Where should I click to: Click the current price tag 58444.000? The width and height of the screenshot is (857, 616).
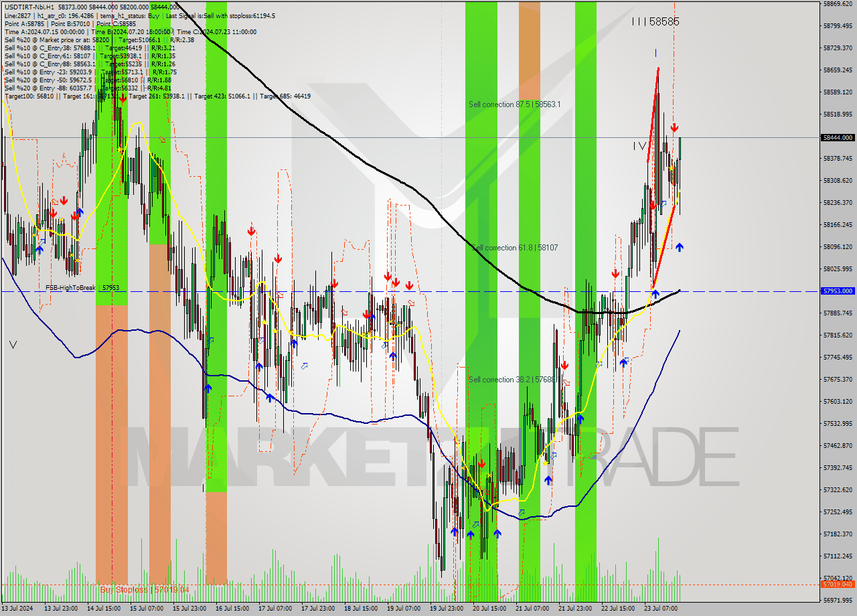coord(837,137)
